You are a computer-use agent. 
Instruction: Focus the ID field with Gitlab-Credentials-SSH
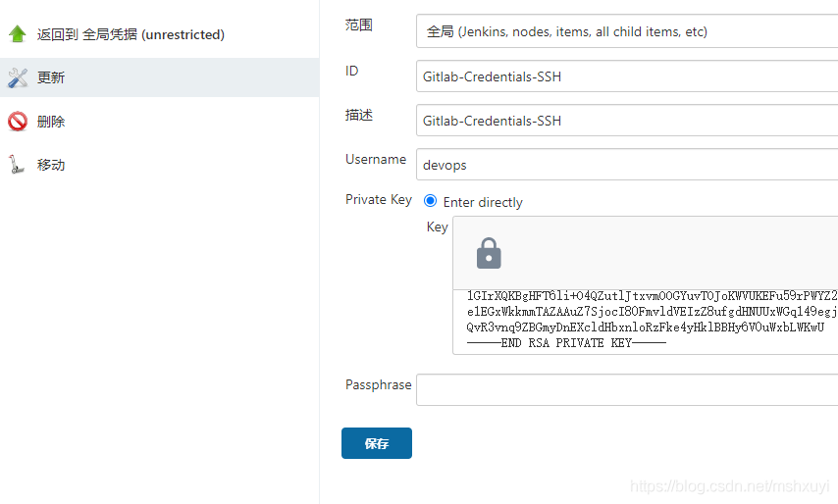(x=627, y=76)
